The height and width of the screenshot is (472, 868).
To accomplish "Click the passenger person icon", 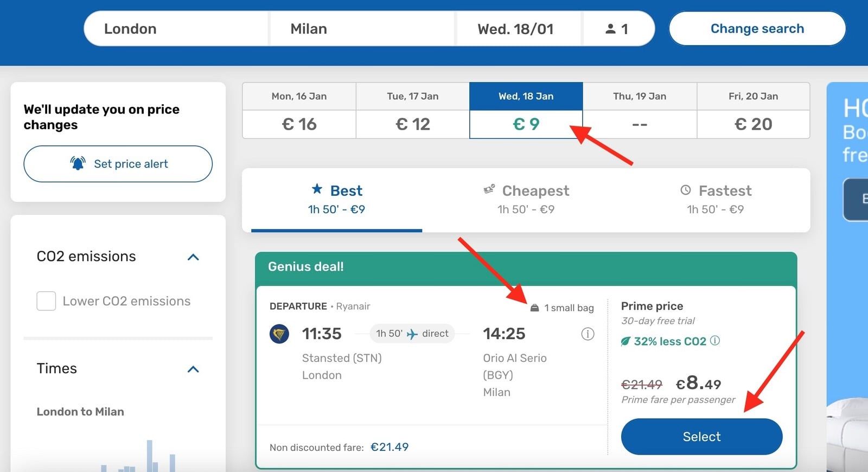I will 610,29.
